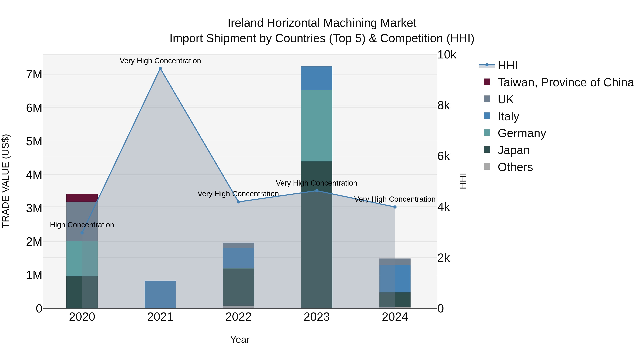This screenshot has height=362, width=644.
Task: Toggle the Italy legend entry
Action: point(501,116)
